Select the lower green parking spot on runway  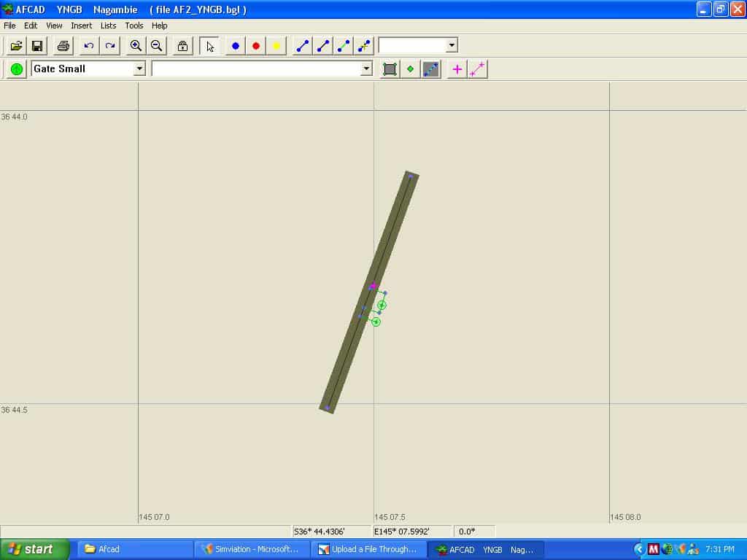pyautogui.click(x=376, y=322)
